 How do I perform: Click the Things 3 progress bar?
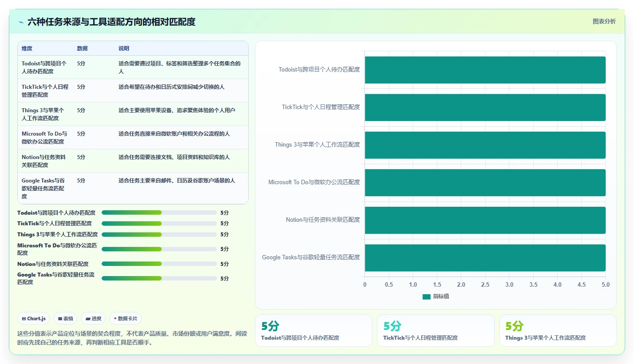[x=159, y=235]
